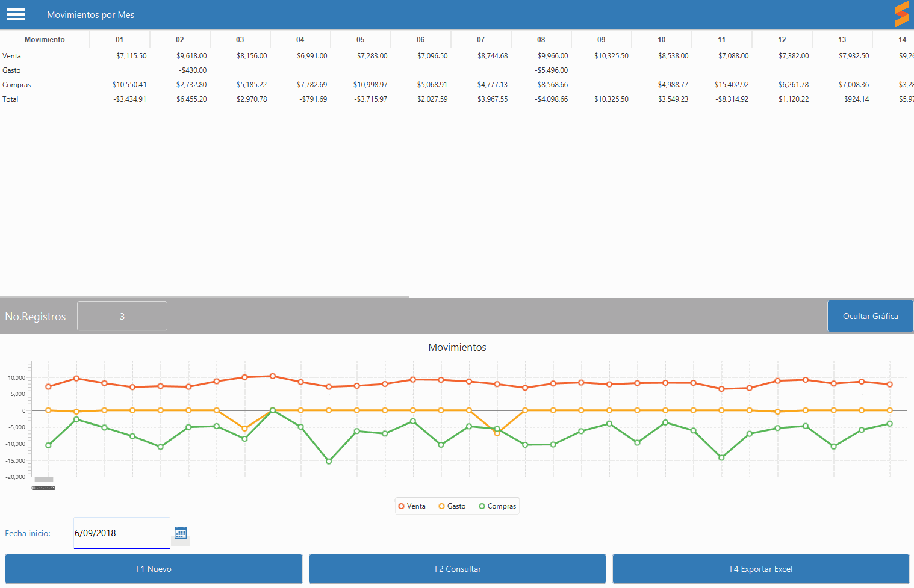Click column header 14
Screen dimensions: 914x588
[901, 40]
